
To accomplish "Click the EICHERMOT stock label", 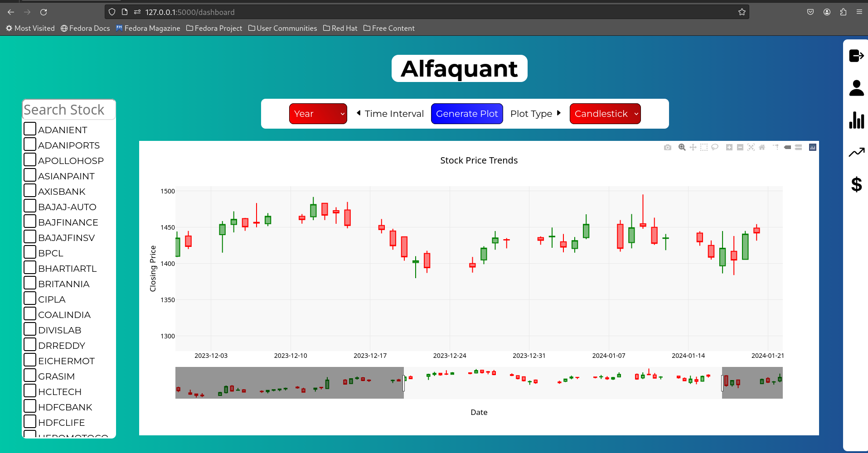I will tap(67, 361).
